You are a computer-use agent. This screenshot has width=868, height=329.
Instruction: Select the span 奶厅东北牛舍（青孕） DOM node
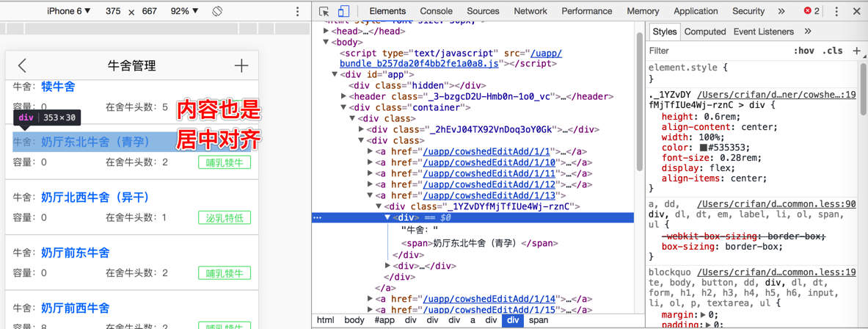click(x=479, y=243)
